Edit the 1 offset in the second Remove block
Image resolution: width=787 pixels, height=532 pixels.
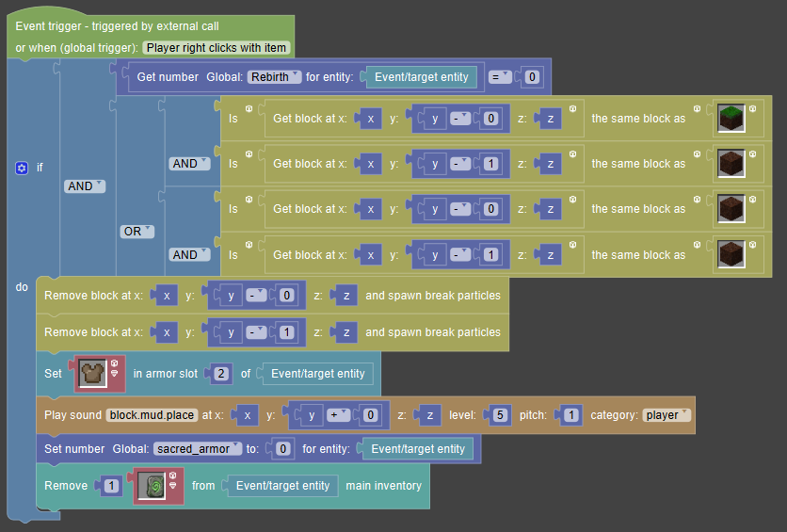coord(286,331)
